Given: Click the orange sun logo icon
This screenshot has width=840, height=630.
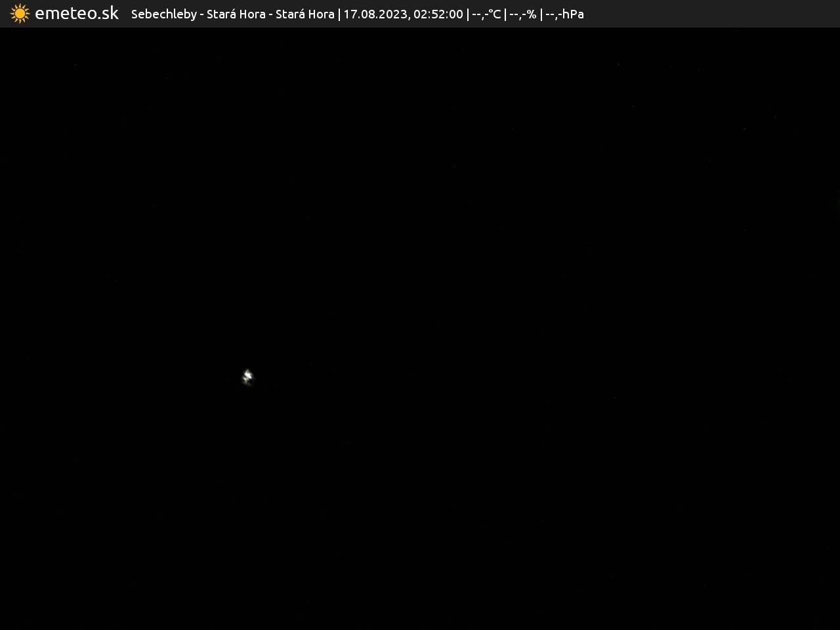Looking at the screenshot, I should pyautogui.click(x=20, y=14).
